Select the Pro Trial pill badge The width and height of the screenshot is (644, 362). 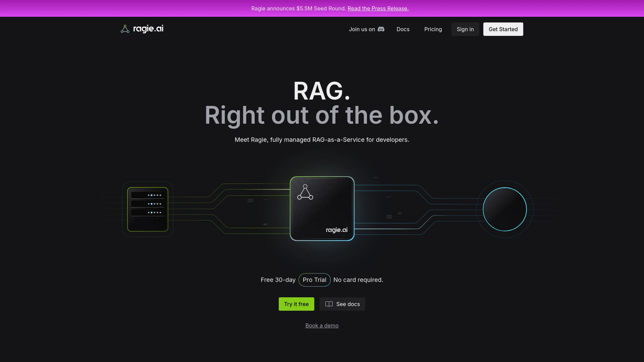point(314,280)
